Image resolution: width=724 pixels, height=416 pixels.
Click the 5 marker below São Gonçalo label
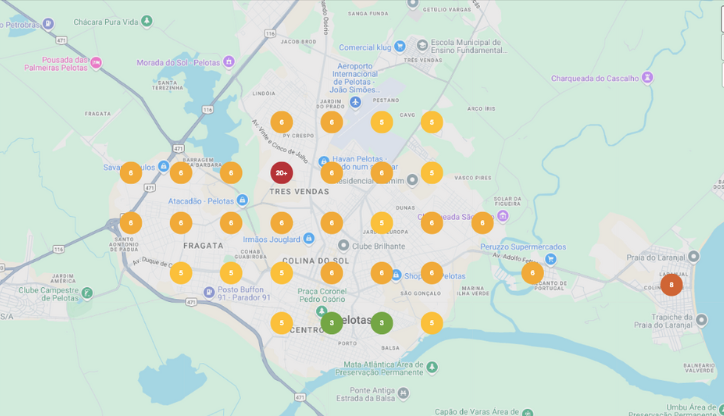tap(432, 323)
